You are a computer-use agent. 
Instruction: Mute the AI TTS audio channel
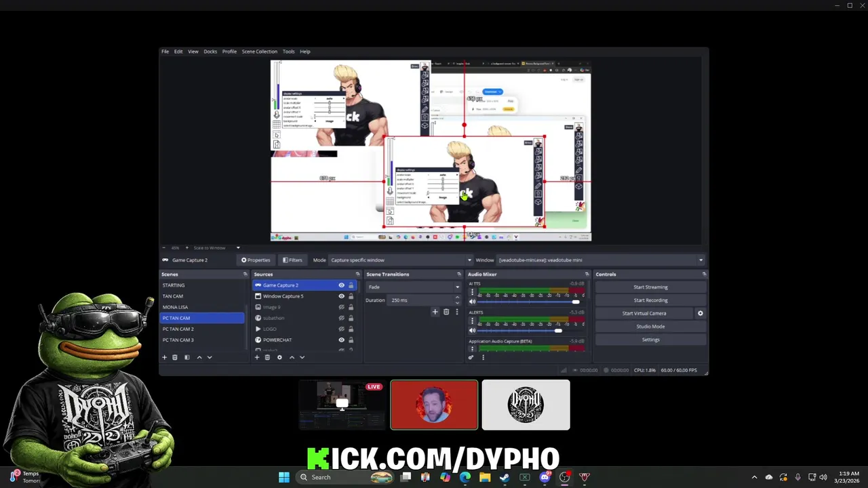point(472,302)
